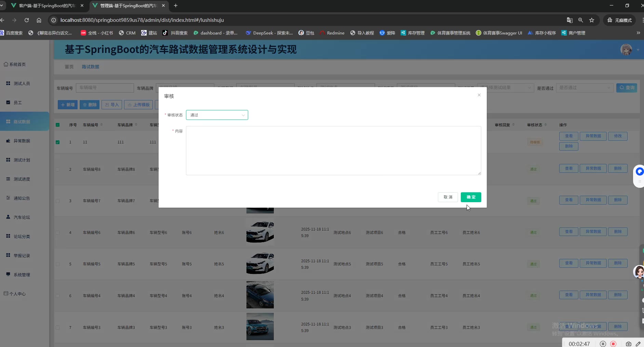This screenshot has height=347, width=644.
Task: Toggle the select-all header checkbox
Action: point(57,125)
